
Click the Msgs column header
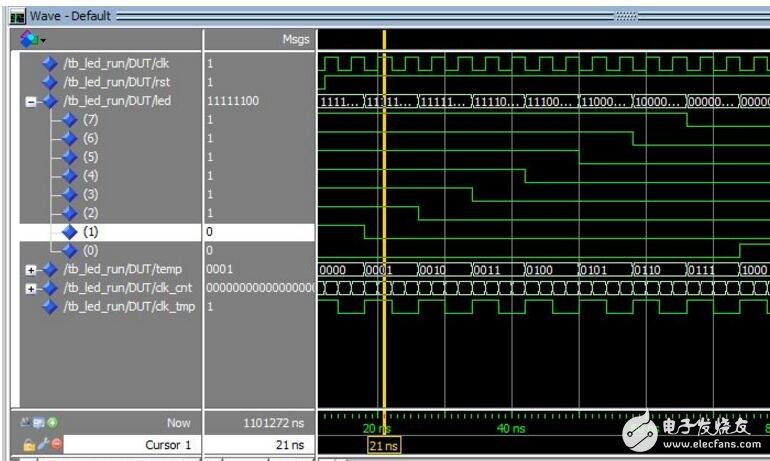click(296, 40)
